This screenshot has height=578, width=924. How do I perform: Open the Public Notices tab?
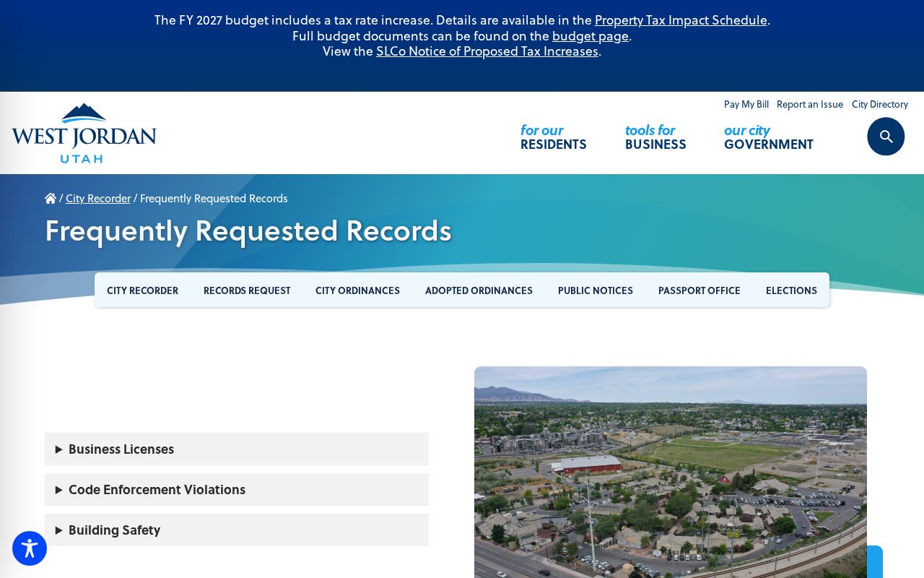pyautogui.click(x=596, y=290)
